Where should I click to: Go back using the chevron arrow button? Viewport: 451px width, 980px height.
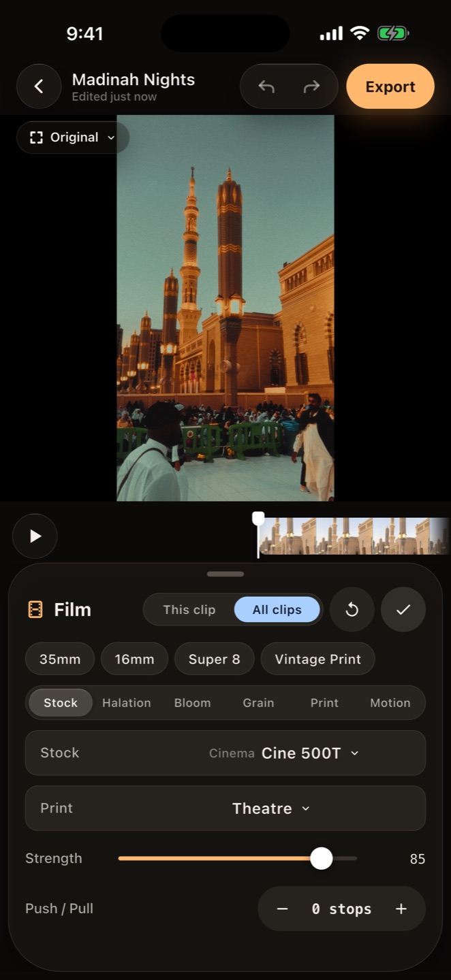pyautogui.click(x=39, y=86)
